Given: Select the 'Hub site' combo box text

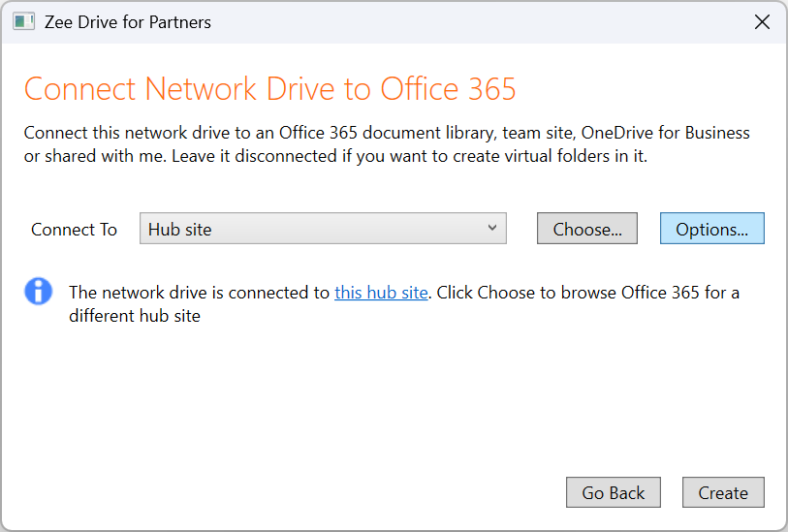Looking at the screenshot, I should coord(180,230).
